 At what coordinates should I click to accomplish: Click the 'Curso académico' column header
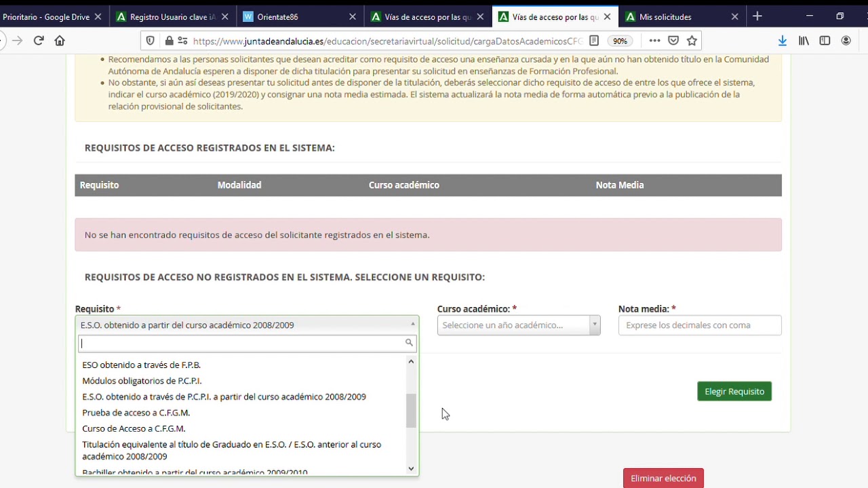point(404,185)
